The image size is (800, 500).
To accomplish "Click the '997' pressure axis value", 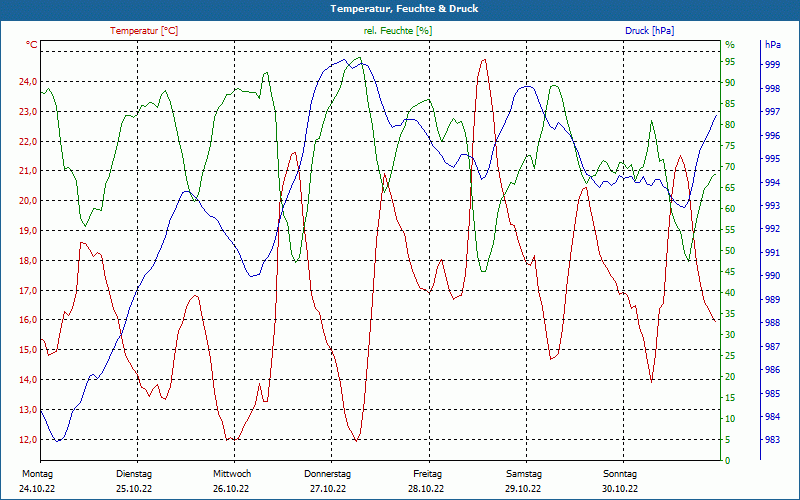I will (772, 112).
